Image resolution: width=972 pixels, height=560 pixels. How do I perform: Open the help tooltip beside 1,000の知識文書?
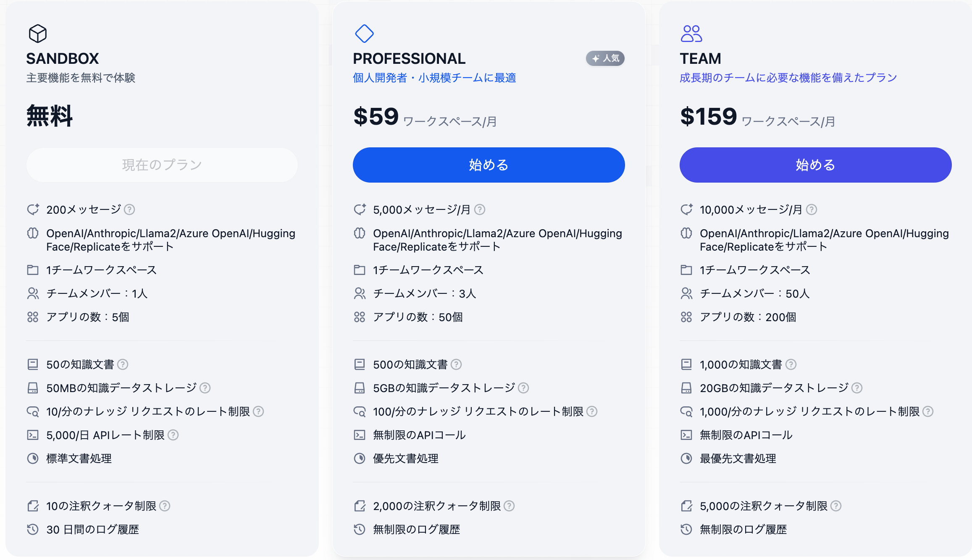click(x=791, y=364)
